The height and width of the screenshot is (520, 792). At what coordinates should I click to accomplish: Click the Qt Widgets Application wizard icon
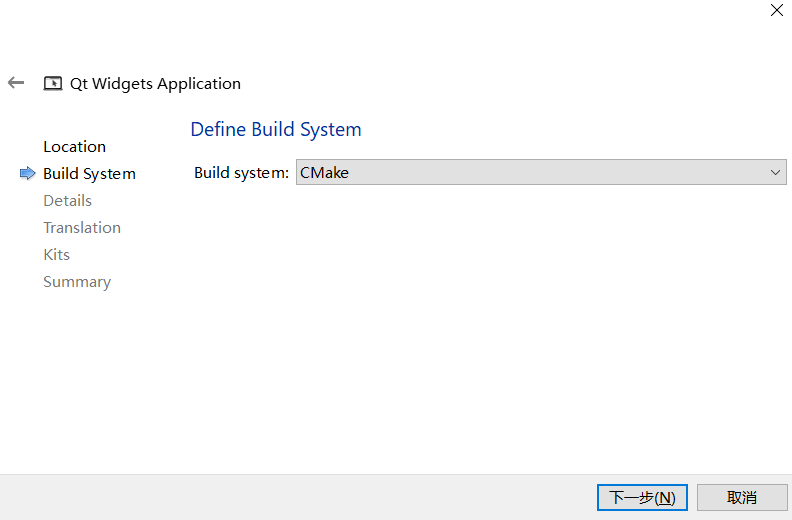[x=53, y=83]
